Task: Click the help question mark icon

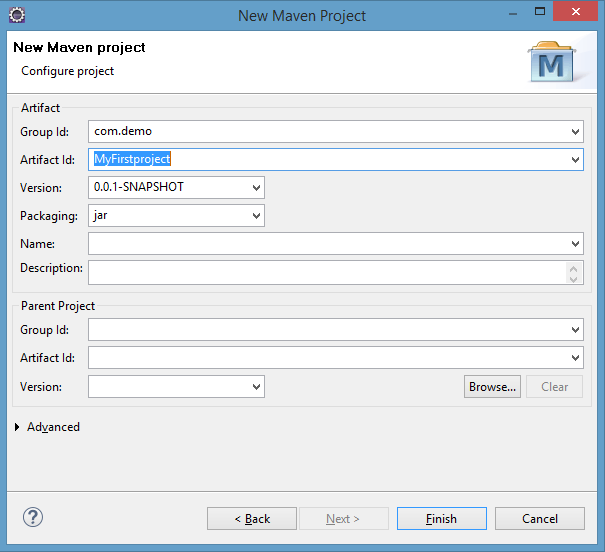Action: 33,517
